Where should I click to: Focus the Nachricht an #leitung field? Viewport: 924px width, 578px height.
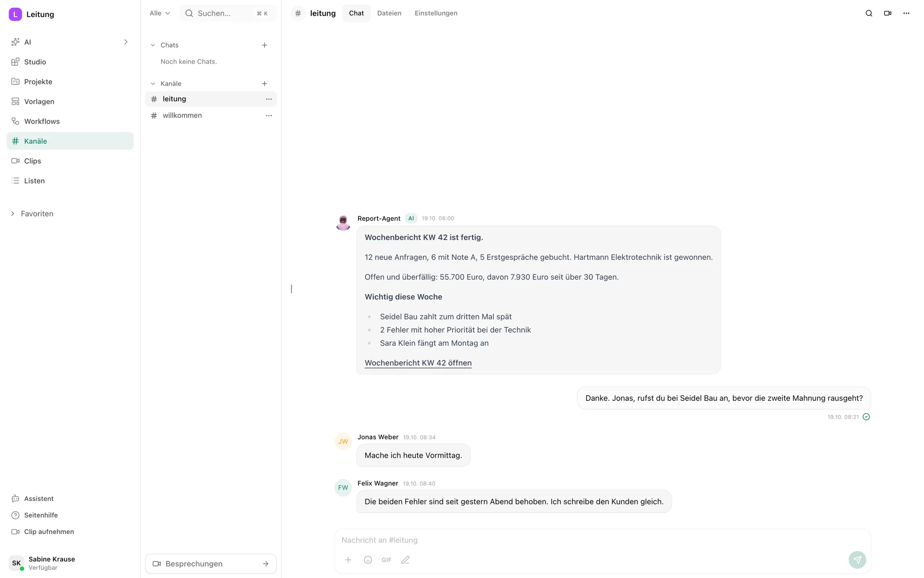tap(602, 540)
